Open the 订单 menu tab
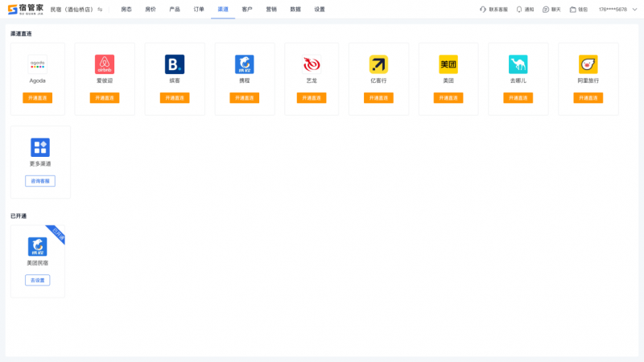The width and height of the screenshot is (644, 362). [199, 9]
